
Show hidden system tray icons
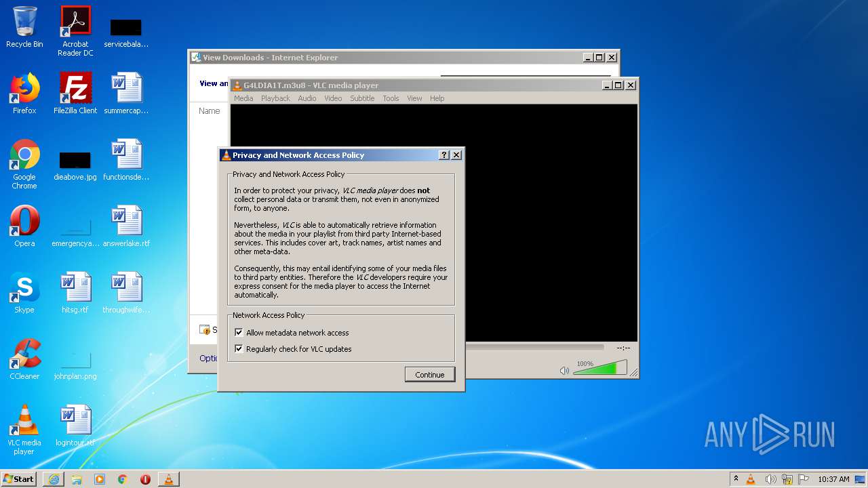click(x=736, y=479)
